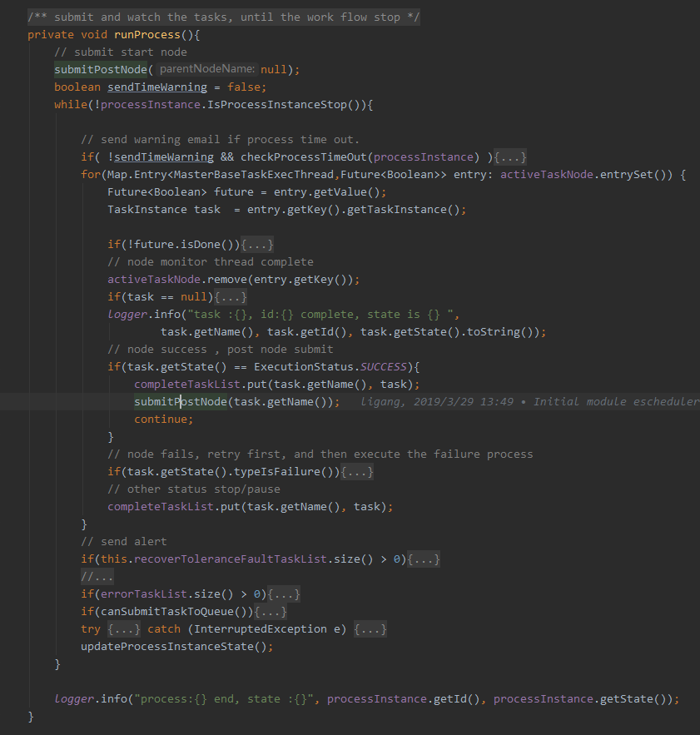Expand folded block after checkProcessTimeOut condition
The height and width of the screenshot is (735, 700).
(x=510, y=157)
